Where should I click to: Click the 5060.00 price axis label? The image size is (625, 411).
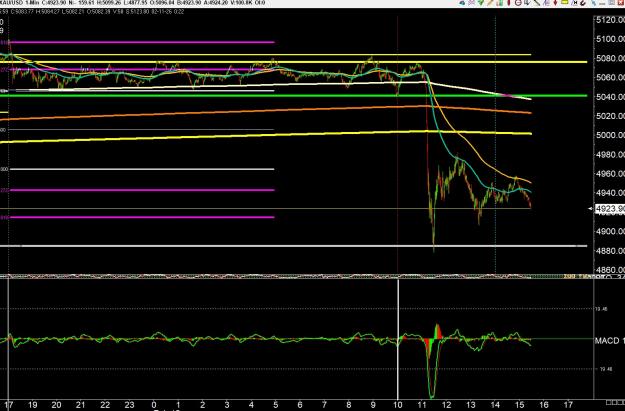point(610,77)
